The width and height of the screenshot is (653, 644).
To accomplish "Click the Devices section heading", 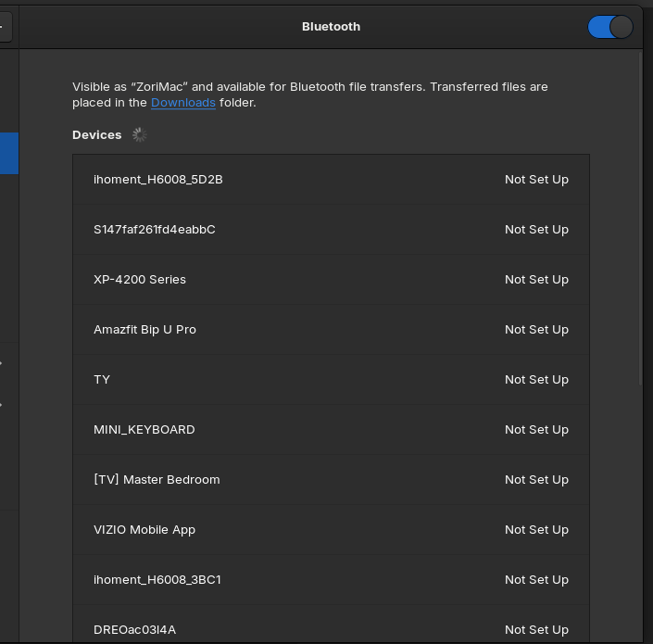I will tap(97, 135).
